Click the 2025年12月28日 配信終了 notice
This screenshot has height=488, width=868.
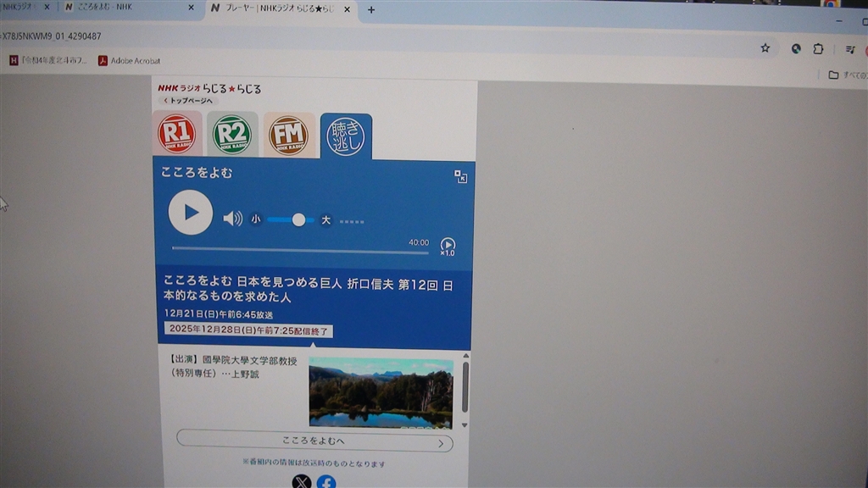click(x=248, y=330)
